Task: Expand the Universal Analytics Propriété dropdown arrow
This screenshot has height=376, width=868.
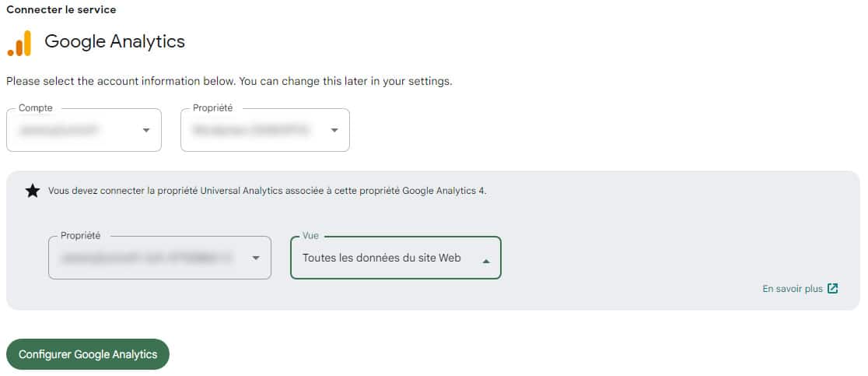Action: 256,258
